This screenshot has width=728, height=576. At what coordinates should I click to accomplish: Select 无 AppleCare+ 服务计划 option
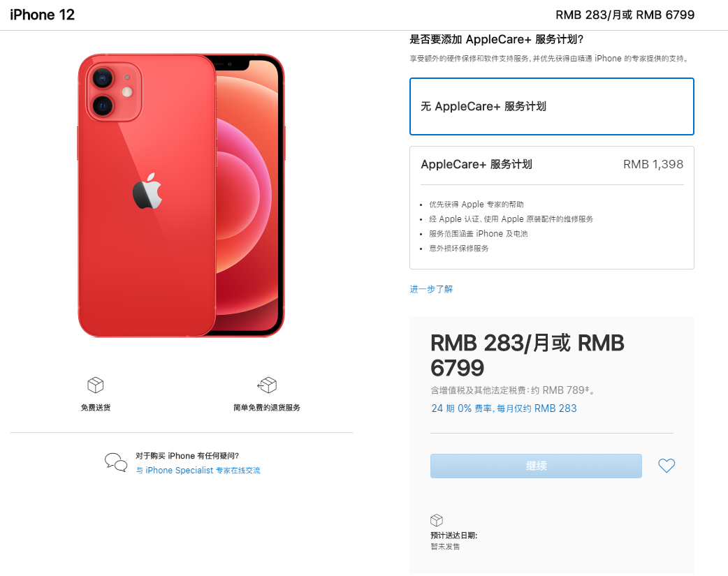551,106
